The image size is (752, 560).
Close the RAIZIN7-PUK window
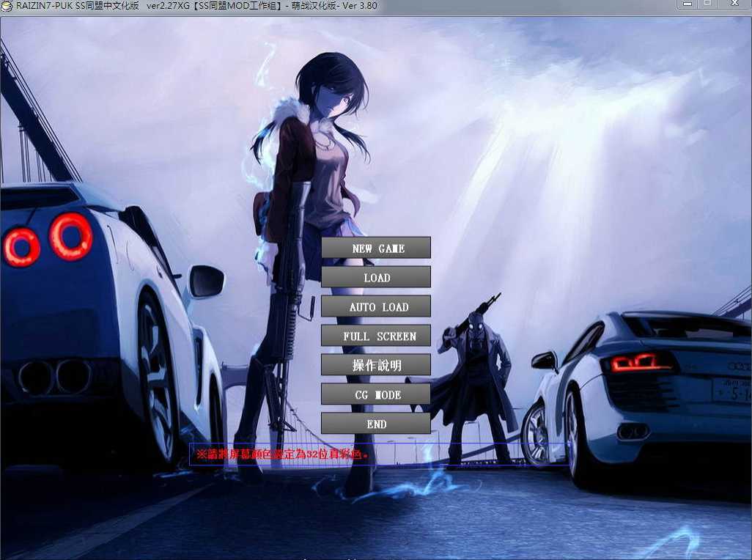coord(734,4)
